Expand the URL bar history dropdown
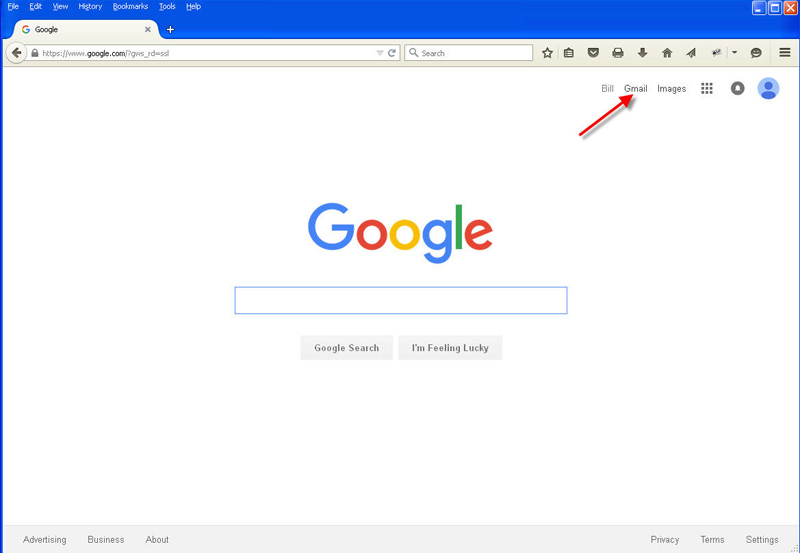800x553 pixels. [380, 53]
